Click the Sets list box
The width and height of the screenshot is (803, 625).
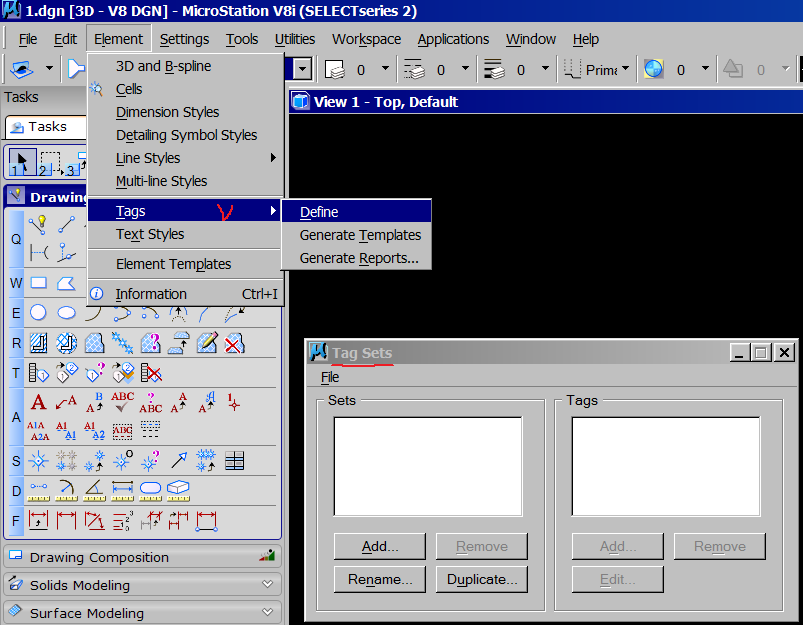point(428,466)
